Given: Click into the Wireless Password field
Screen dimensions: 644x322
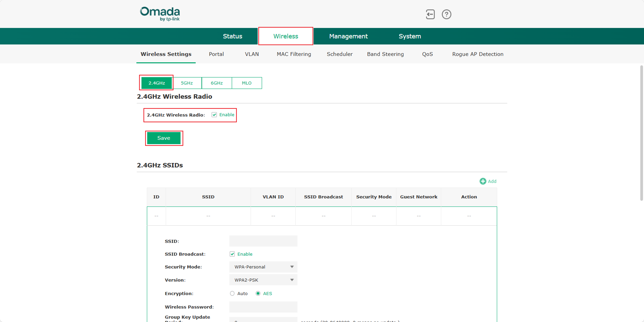Looking at the screenshot, I should click(263, 307).
